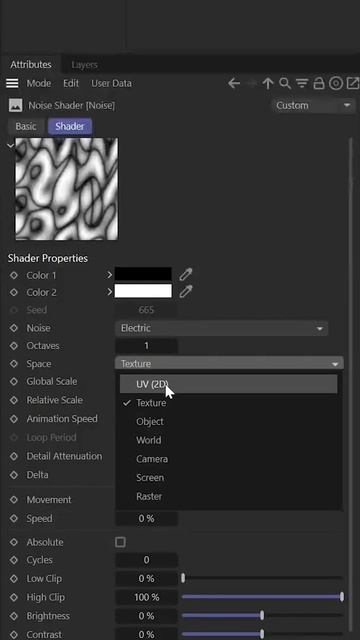Choose Camera in Space list
This screenshot has width=360, height=640.
pos(229,459)
